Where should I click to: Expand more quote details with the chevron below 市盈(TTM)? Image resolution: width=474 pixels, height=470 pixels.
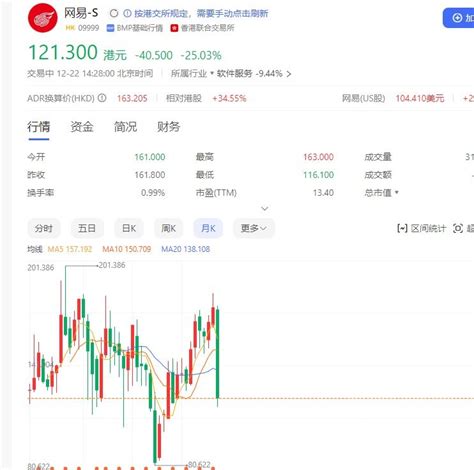pos(265,209)
